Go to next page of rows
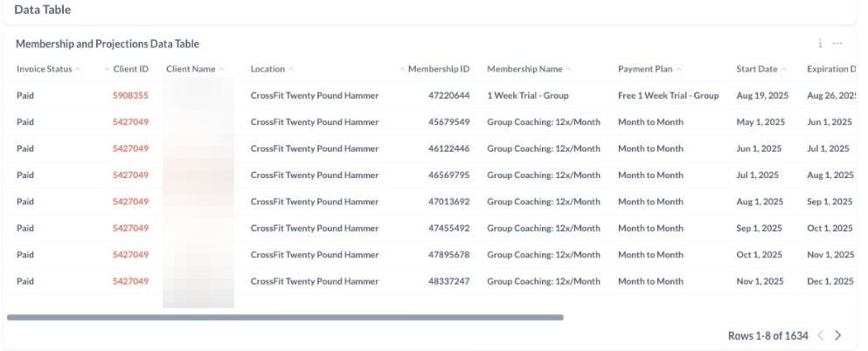Screen dimensions: 868x351 pyautogui.click(x=838, y=335)
